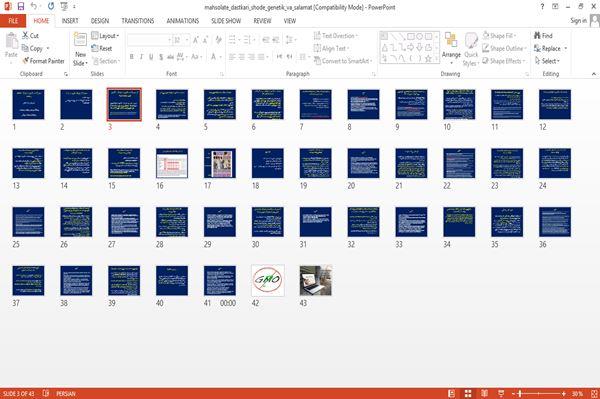The image size is (600, 399).
Task: Click the Help question mark icon
Action: click(x=542, y=7)
